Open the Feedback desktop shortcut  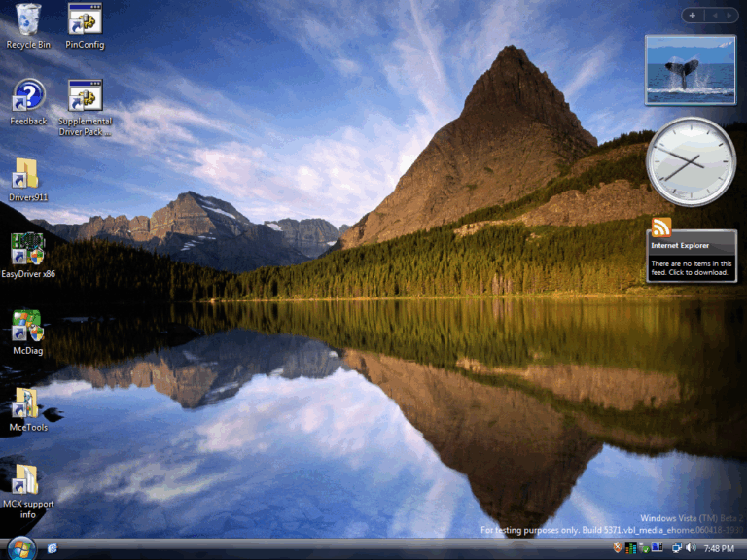coord(28,96)
